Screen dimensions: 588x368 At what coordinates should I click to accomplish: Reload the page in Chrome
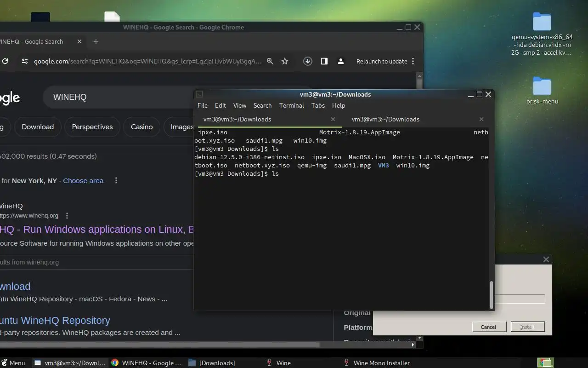pos(5,61)
